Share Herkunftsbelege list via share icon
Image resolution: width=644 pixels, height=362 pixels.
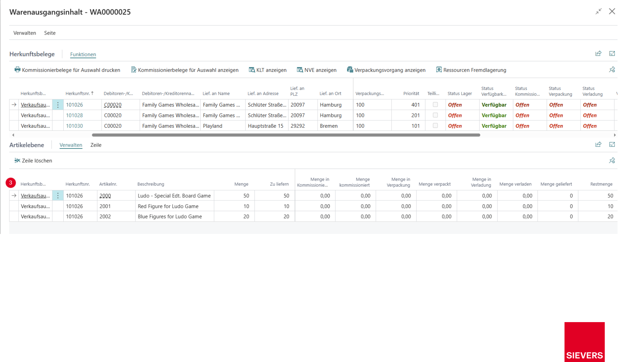598,54
